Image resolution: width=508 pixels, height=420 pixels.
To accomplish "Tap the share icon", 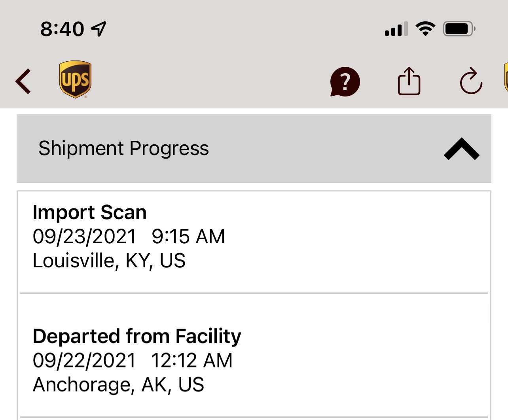I will click(x=409, y=81).
